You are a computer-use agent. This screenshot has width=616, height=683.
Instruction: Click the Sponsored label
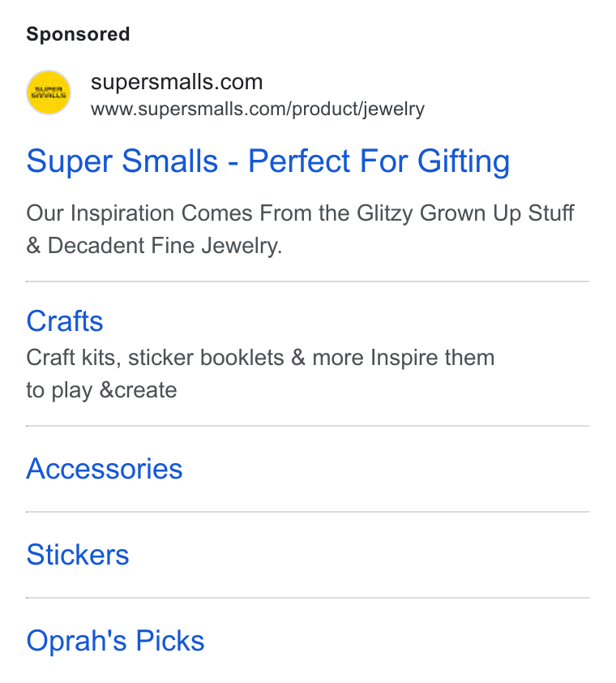coord(78,34)
